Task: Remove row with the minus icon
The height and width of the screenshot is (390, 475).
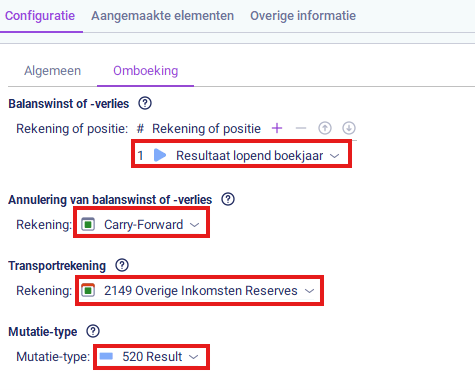Action: (x=301, y=128)
